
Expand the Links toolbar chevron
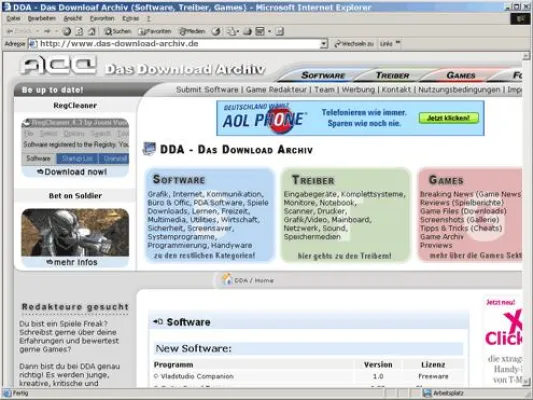pos(398,43)
